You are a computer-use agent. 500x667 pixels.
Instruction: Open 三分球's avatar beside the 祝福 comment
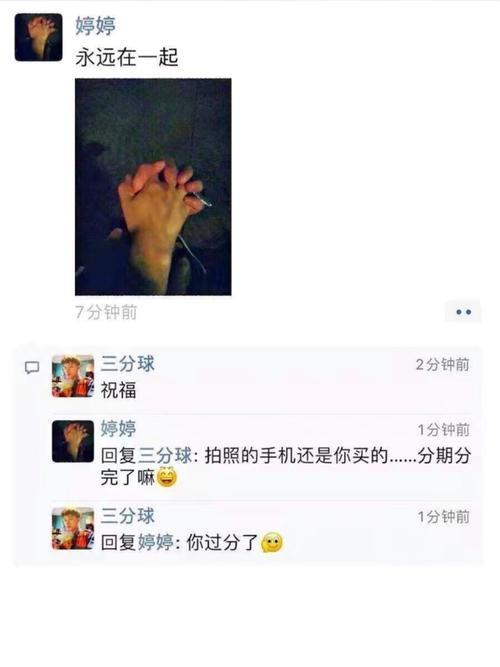pos(73,376)
